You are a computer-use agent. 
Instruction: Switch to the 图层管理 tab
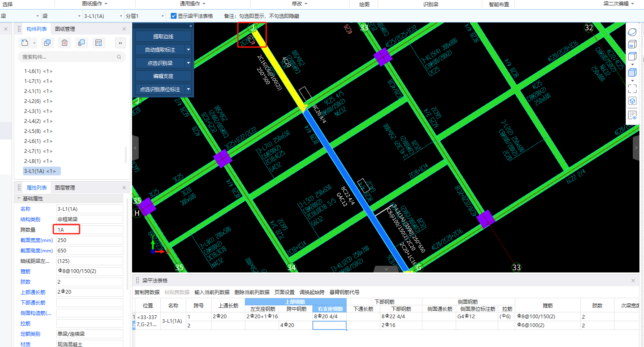point(65,187)
